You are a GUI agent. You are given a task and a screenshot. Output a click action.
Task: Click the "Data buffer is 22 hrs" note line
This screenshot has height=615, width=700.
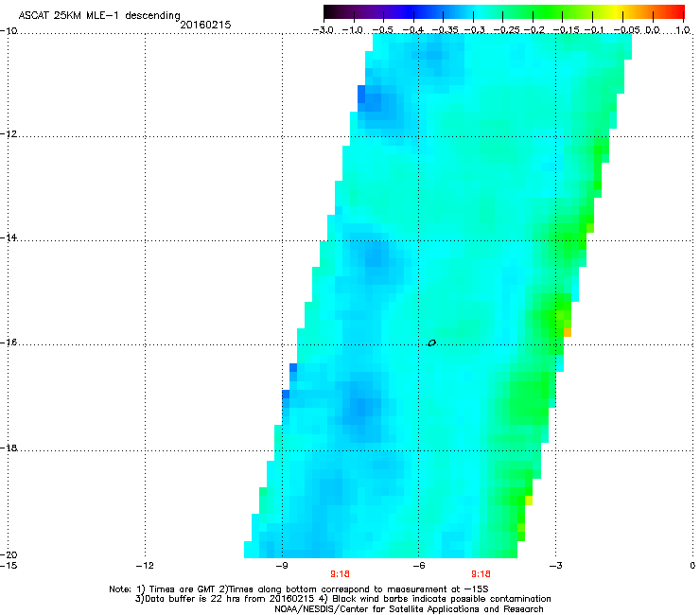(342, 599)
